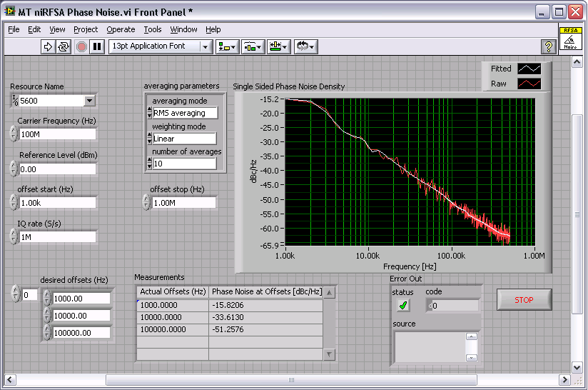Click the context help question mark
Image resolution: width=588 pixels, height=390 pixels.
coord(549,47)
